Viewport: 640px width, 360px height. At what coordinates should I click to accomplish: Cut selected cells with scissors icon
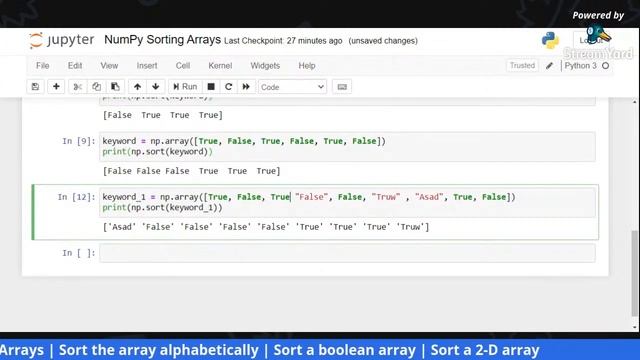pyautogui.click(x=78, y=87)
